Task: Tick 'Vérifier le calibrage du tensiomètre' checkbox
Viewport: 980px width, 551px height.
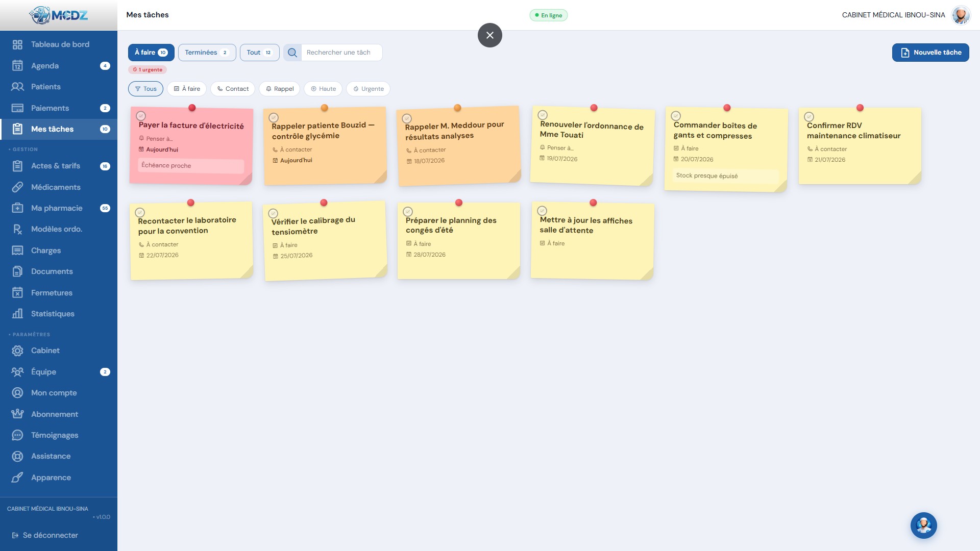Action: [x=273, y=213]
